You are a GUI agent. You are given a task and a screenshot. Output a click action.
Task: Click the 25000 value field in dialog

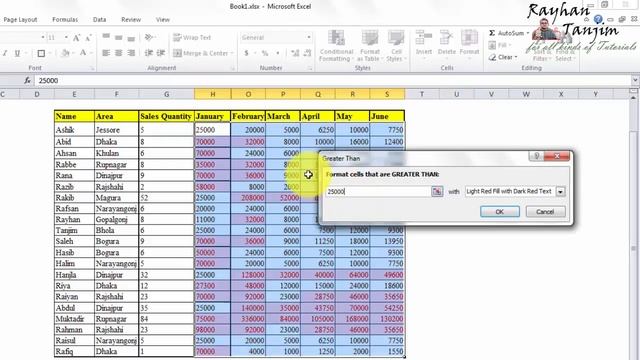click(x=378, y=191)
